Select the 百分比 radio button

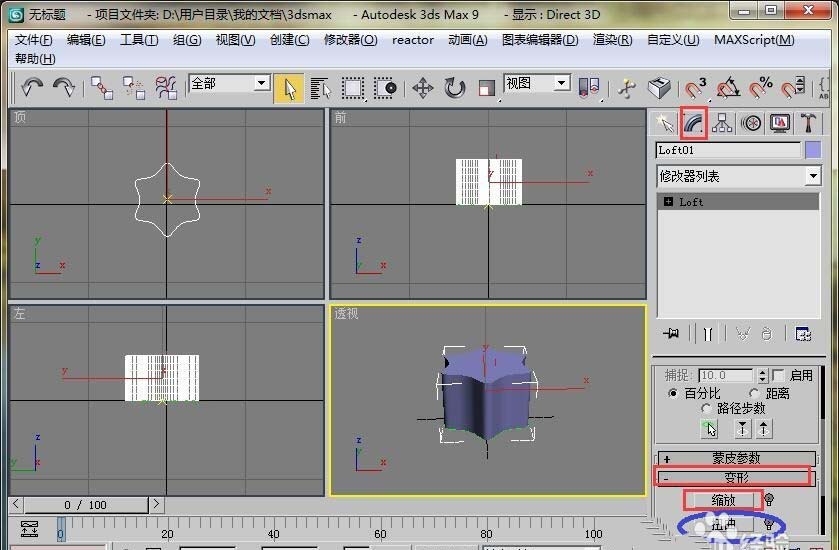[x=673, y=393]
